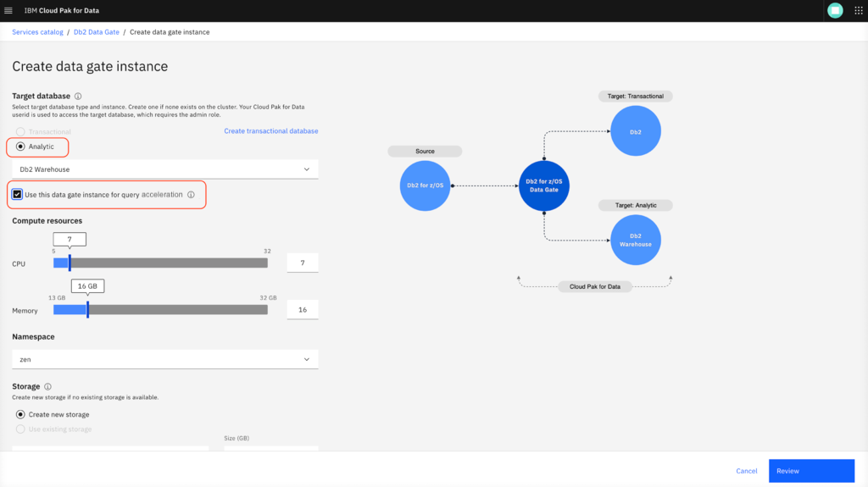
Task: Click the Db2 for z/OS Data Gate node
Action: click(x=543, y=185)
